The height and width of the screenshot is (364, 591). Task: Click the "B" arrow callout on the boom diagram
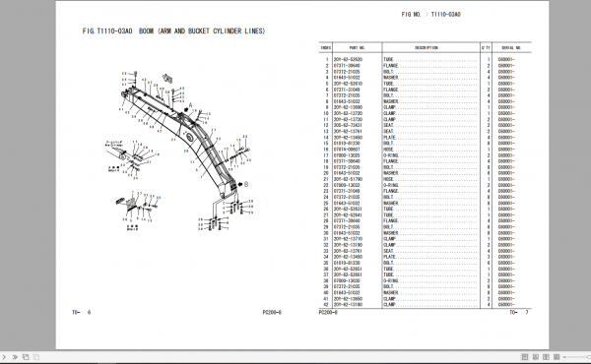pyautogui.click(x=243, y=184)
